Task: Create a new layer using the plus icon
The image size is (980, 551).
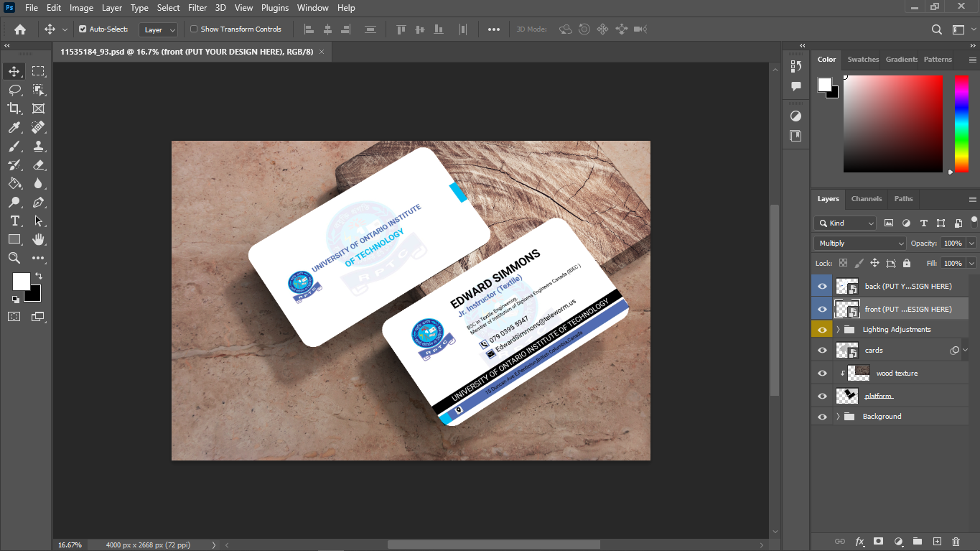Action: (x=936, y=541)
